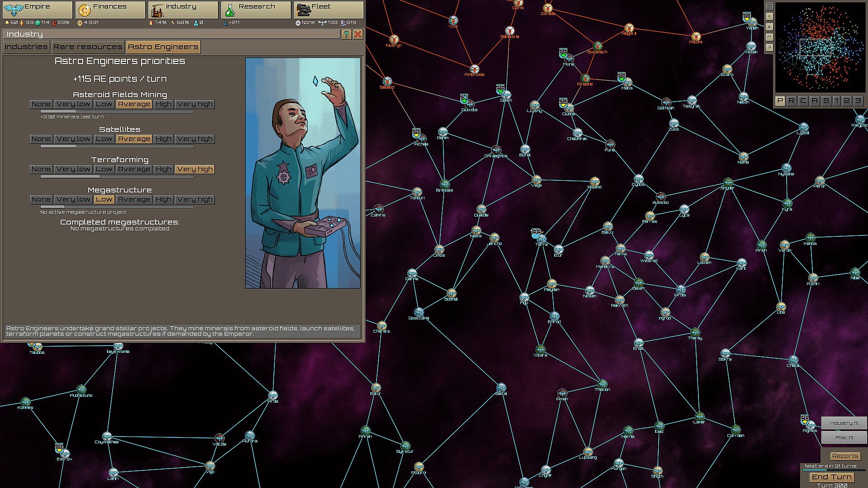Toggle the R map mode filter
The width and height of the screenshot is (868, 488).
(x=791, y=101)
